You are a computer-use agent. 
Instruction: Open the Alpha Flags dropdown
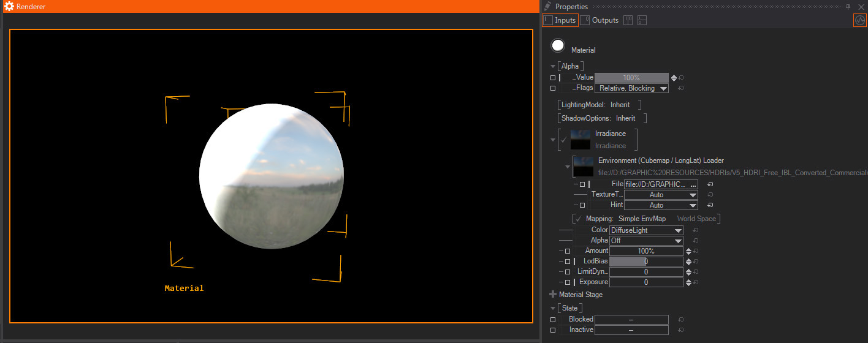[x=631, y=88]
